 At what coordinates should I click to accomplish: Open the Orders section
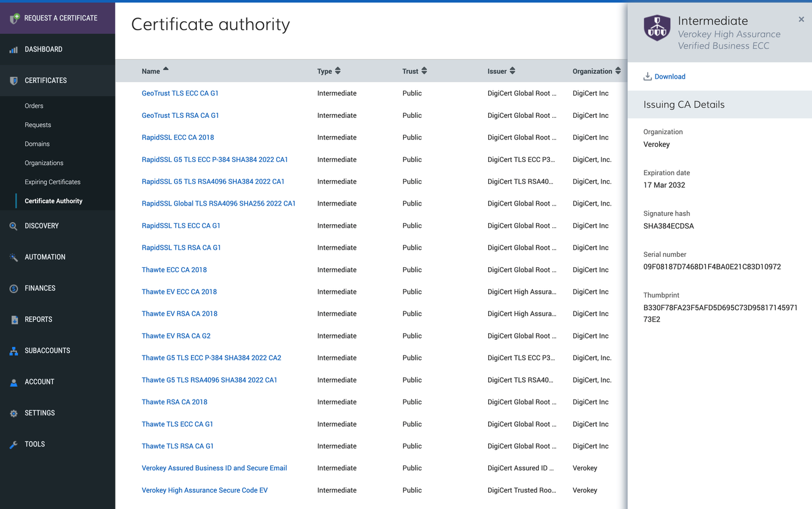pos(34,105)
